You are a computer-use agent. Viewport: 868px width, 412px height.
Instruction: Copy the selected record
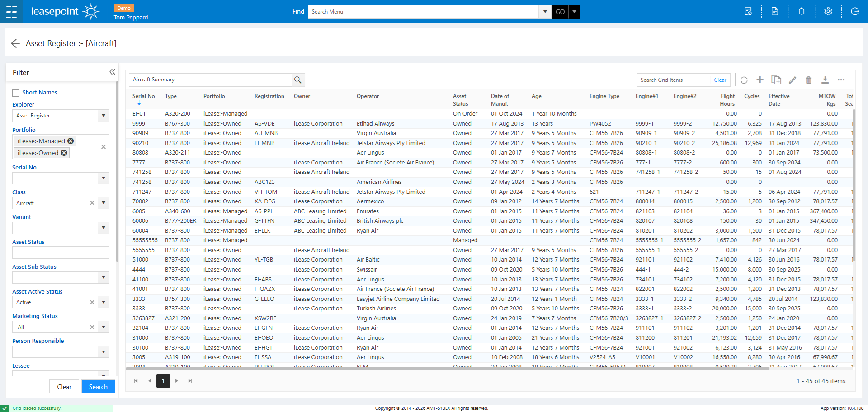[776, 80]
